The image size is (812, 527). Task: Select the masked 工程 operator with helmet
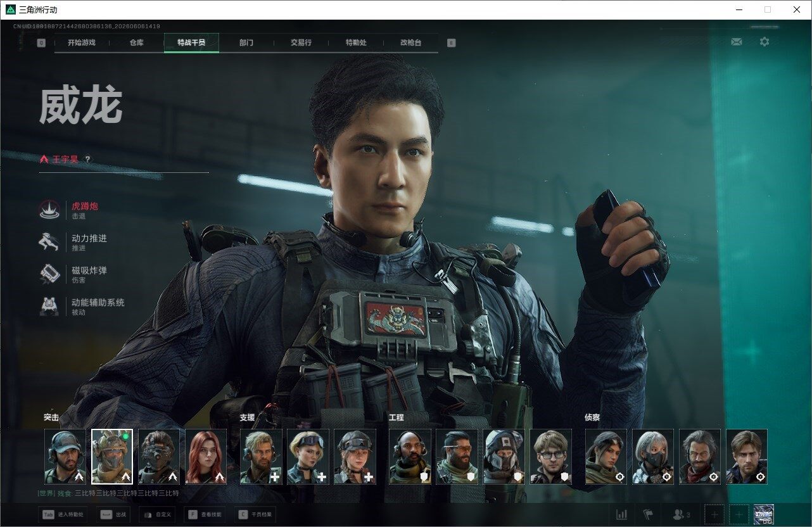(x=504, y=457)
